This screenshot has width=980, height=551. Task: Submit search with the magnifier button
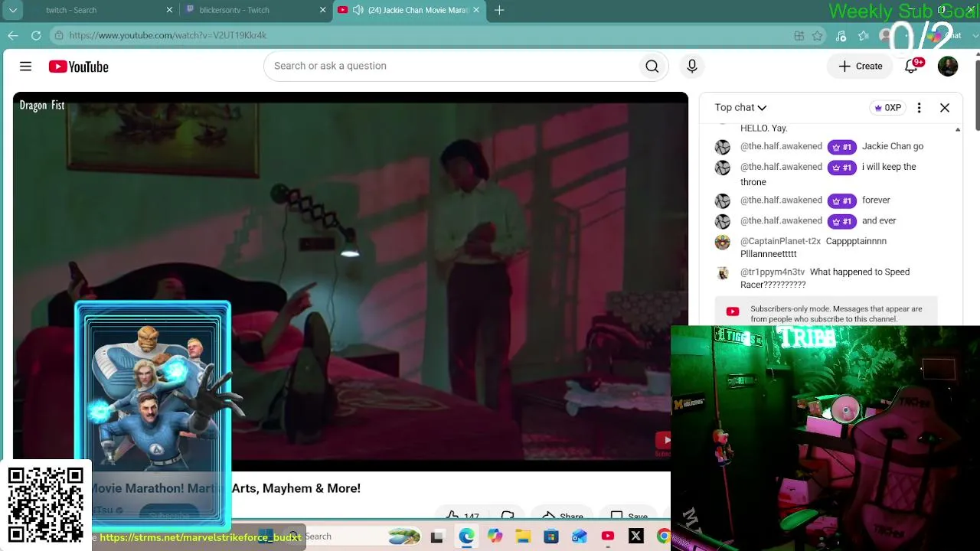click(652, 67)
